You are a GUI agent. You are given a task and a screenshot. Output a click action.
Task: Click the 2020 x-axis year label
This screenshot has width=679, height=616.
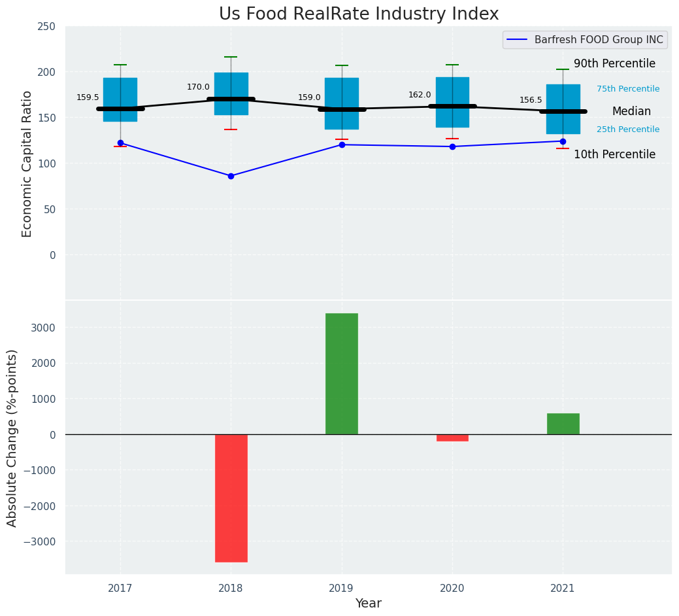coord(452,589)
